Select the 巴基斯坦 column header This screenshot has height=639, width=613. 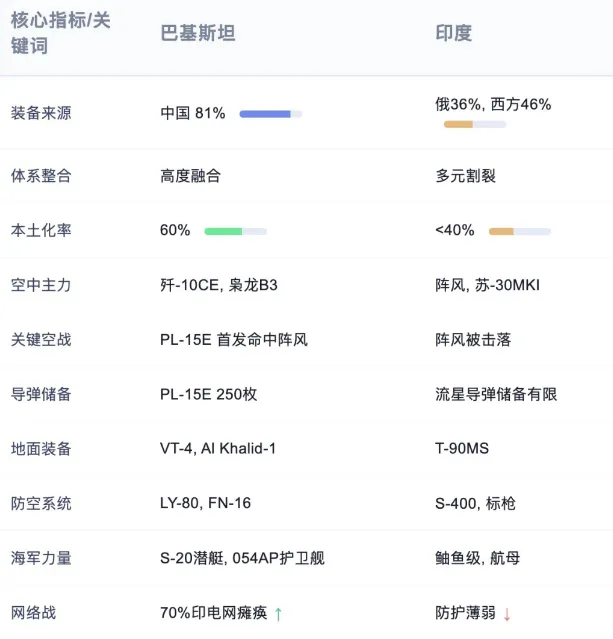pyautogui.click(x=198, y=33)
